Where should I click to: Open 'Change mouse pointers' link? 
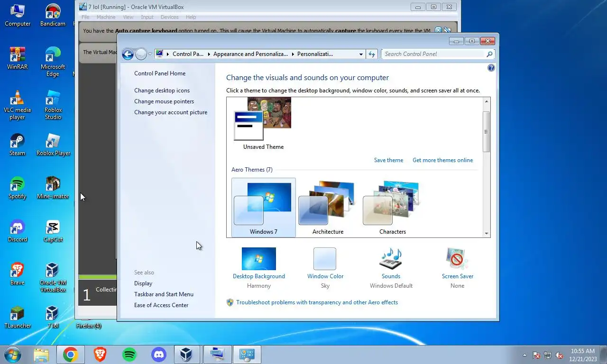164,101
